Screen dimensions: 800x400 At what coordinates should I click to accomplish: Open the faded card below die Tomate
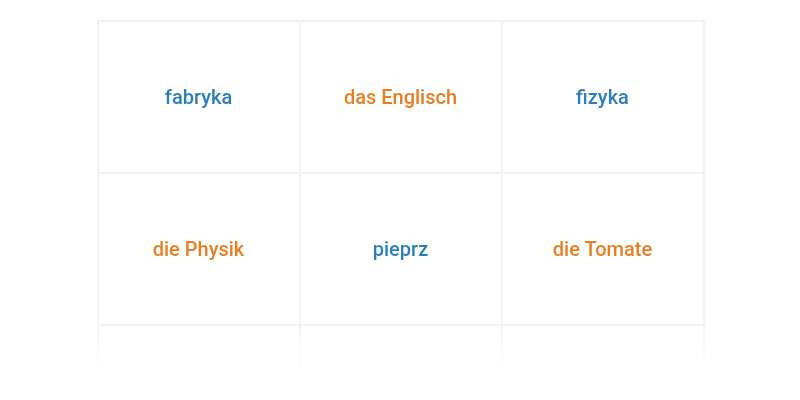coord(603,347)
